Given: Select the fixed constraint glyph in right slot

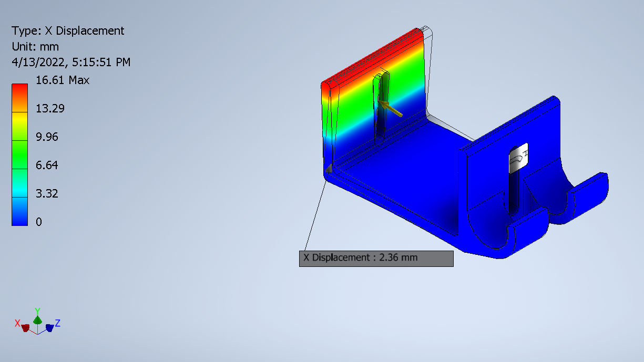Looking at the screenshot, I should tap(518, 157).
